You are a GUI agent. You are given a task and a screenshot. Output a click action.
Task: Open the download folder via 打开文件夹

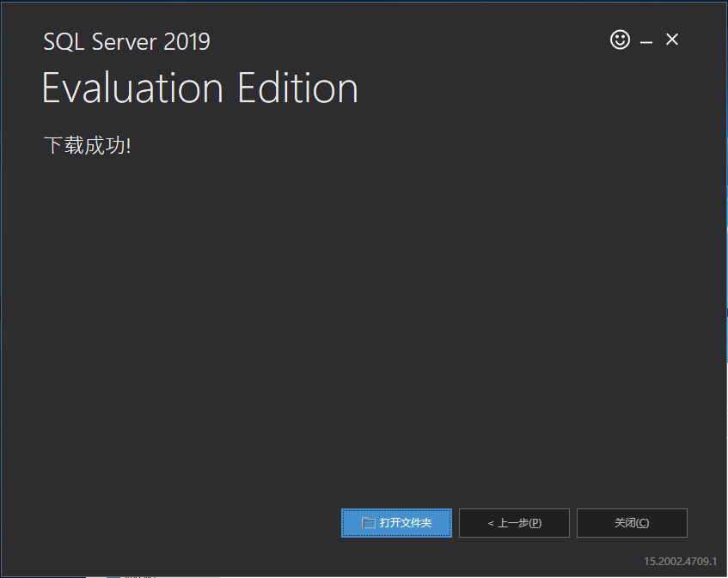[x=396, y=523]
